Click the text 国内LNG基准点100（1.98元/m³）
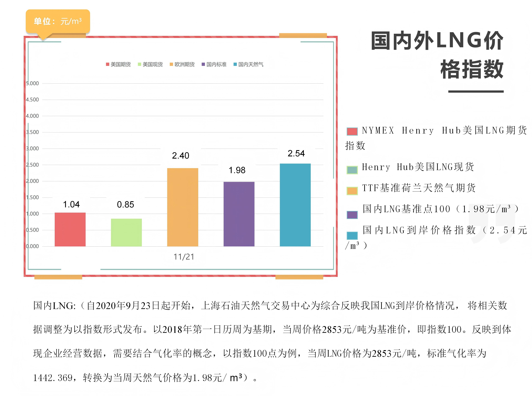532x396 pixels. click(x=441, y=209)
